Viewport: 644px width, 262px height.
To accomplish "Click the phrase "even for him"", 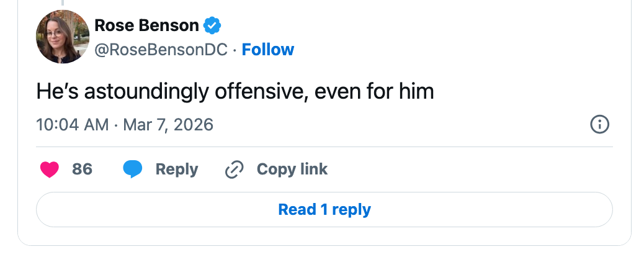I will (x=374, y=92).
